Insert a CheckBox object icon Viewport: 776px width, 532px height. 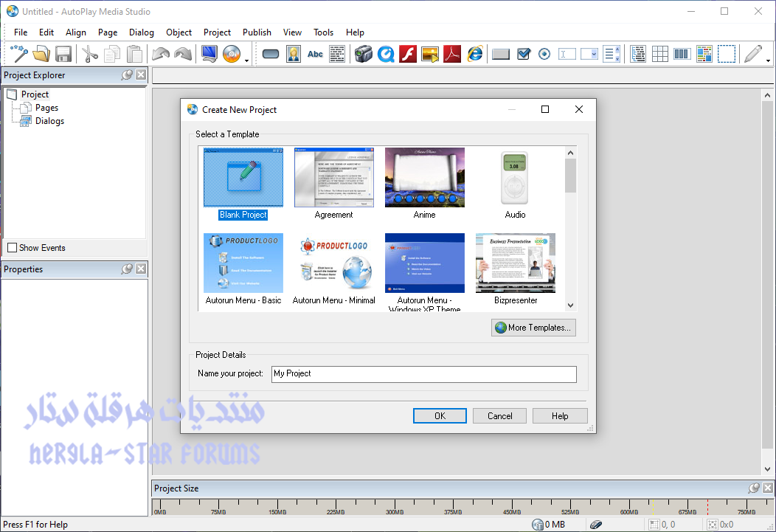coord(523,53)
